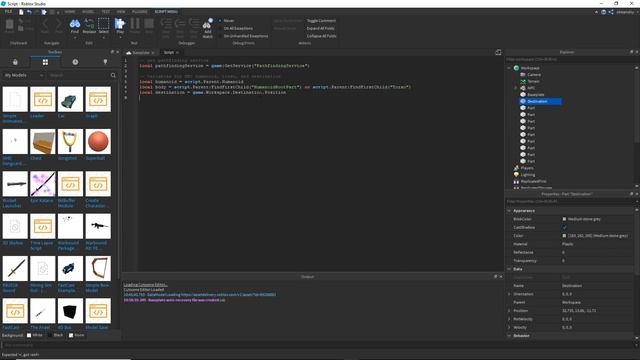The width and height of the screenshot is (640, 360).
Task: Click the Add Watch icon
Action: pyautogui.click(x=207, y=24)
